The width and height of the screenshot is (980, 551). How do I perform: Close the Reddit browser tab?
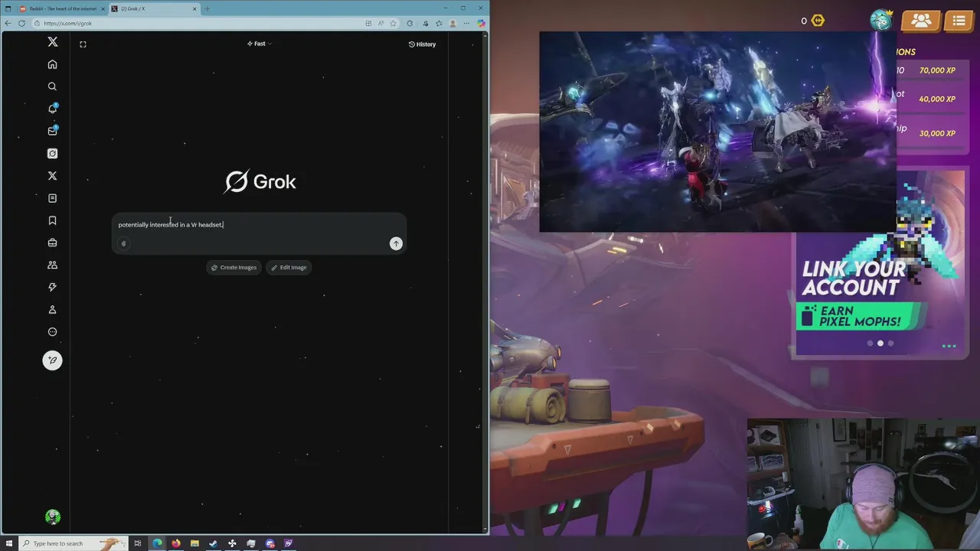click(103, 8)
